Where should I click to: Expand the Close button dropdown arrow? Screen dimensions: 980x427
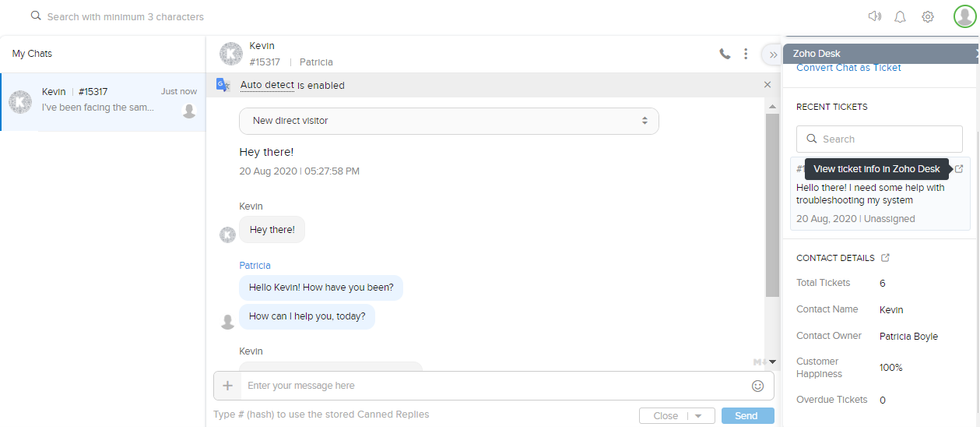pos(699,416)
